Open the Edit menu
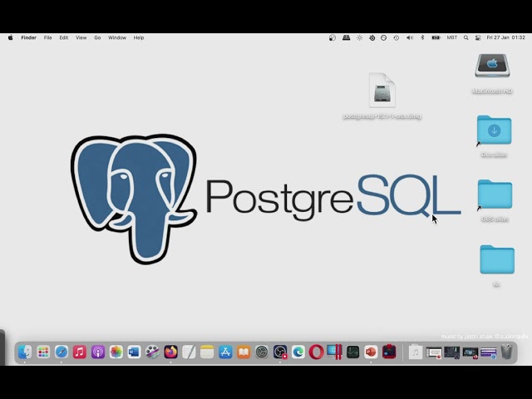The width and height of the screenshot is (532, 399). [64, 37]
